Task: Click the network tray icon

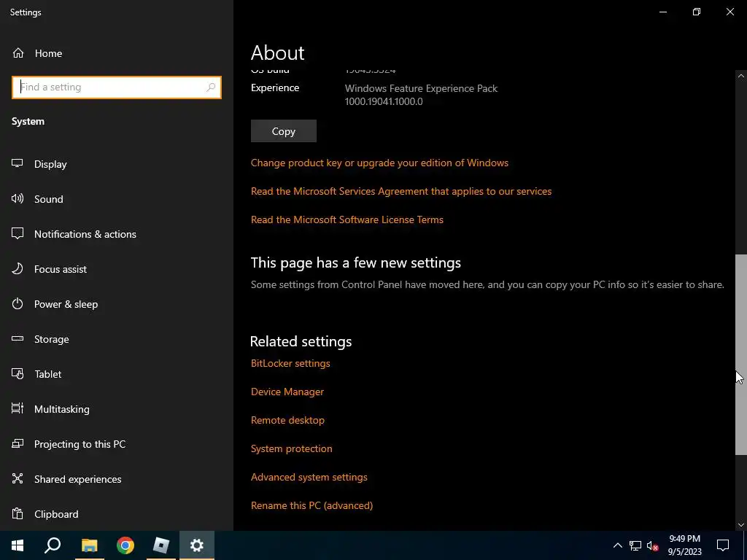Action: 635,545
